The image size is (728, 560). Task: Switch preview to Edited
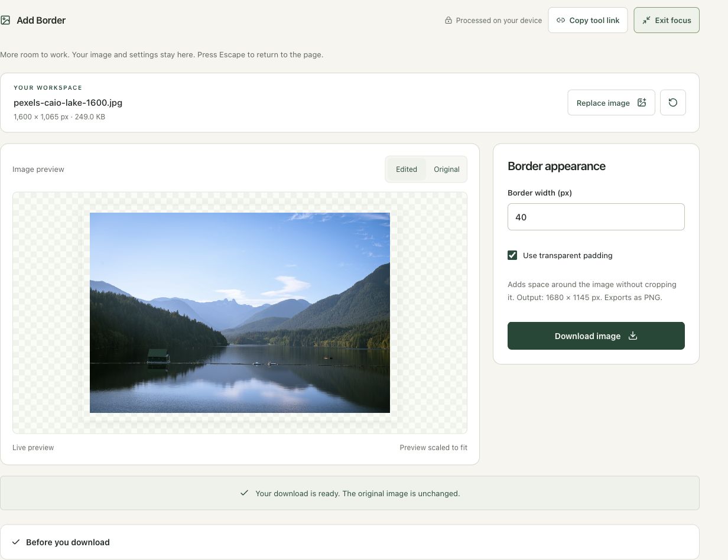407,170
